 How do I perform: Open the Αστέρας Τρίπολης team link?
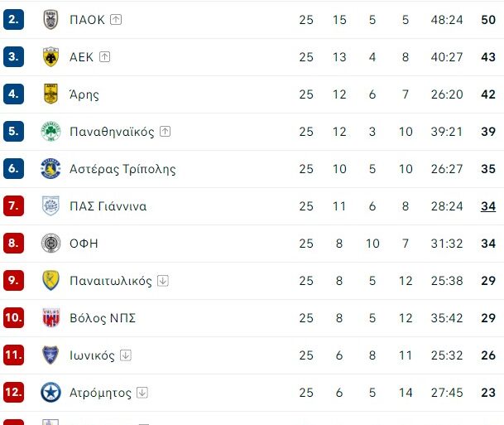click(x=122, y=169)
